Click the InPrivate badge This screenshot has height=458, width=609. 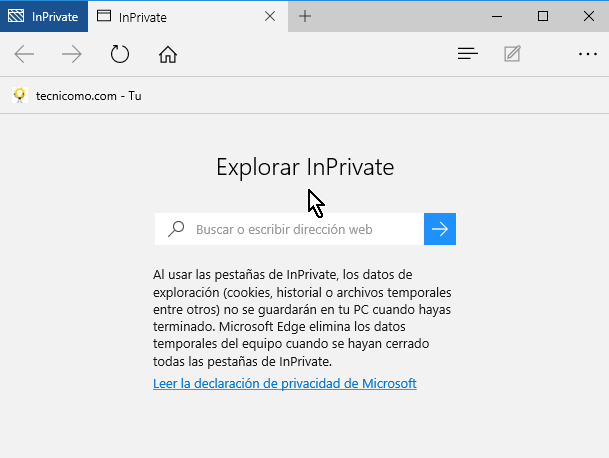[x=44, y=17]
